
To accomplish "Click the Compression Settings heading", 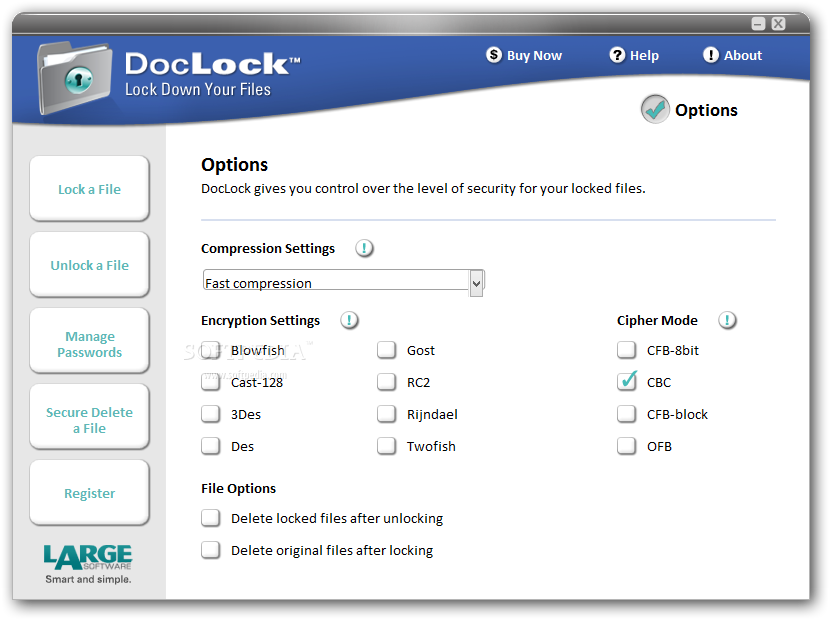I will click(x=268, y=249).
